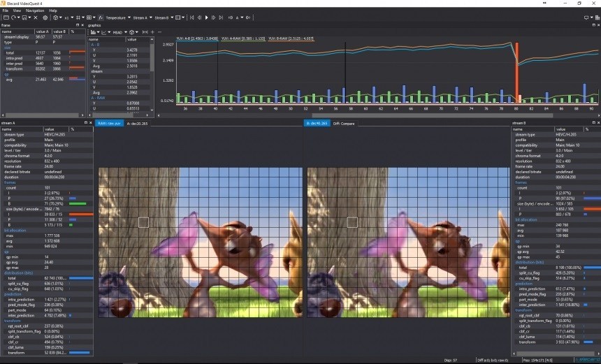Click the panels layout icon at top right
The width and height of the screenshot is (601, 364).
598,17
